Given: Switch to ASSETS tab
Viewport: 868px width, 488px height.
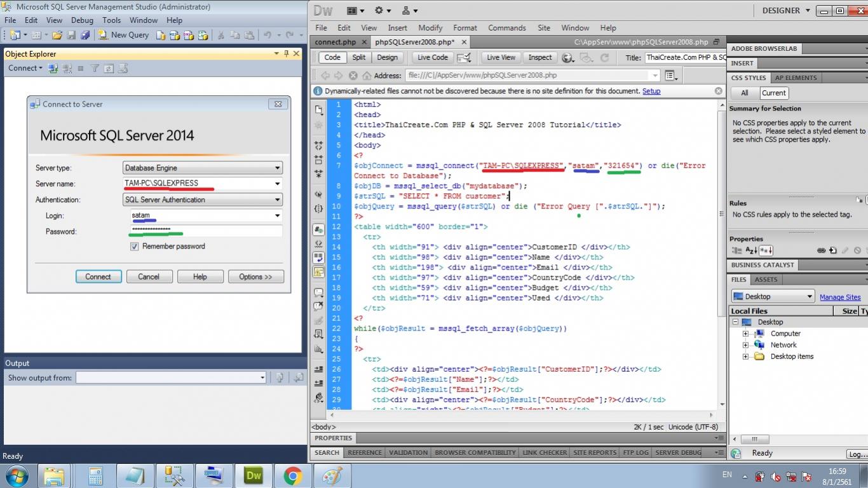Looking at the screenshot, I should pyautogui.click(x=766, y=280).
